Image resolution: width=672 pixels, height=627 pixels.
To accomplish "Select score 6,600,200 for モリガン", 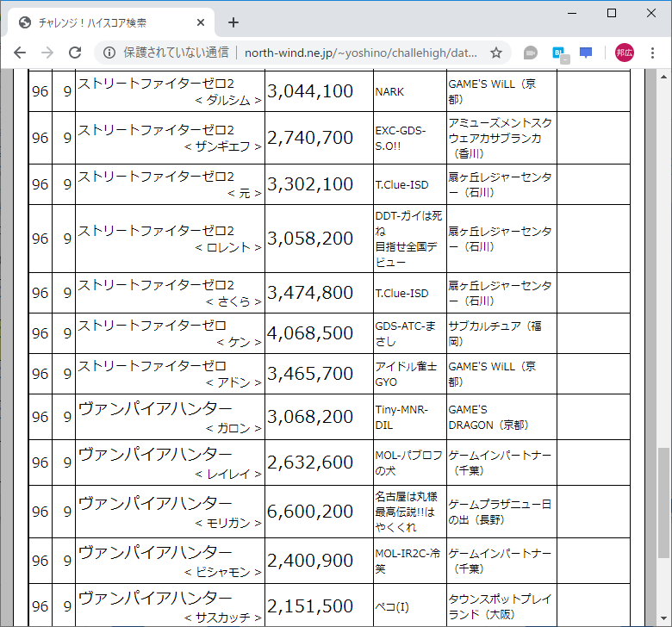I will [310, 512].
